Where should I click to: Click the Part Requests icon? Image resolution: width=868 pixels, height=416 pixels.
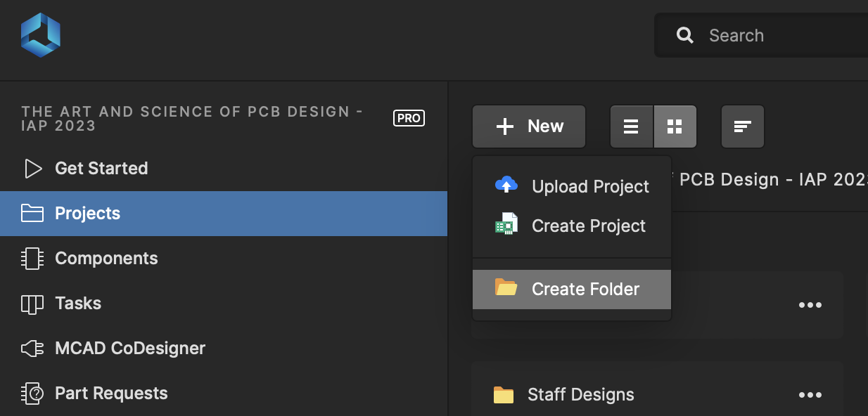(x=32, y=394)
